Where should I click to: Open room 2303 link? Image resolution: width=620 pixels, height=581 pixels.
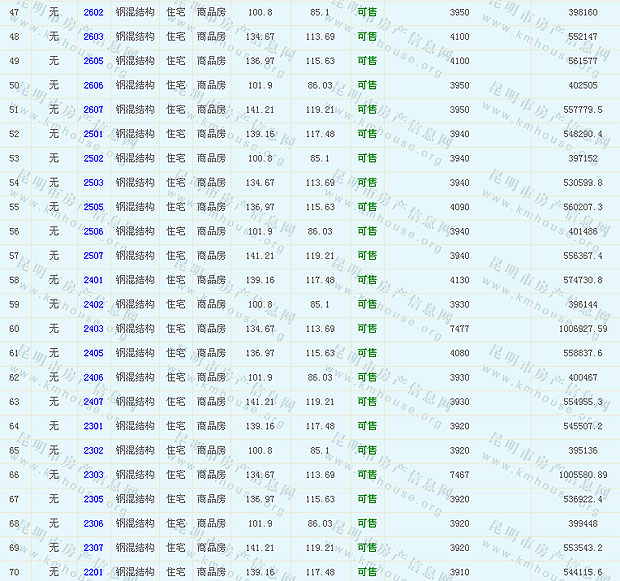tap(93, 475)
